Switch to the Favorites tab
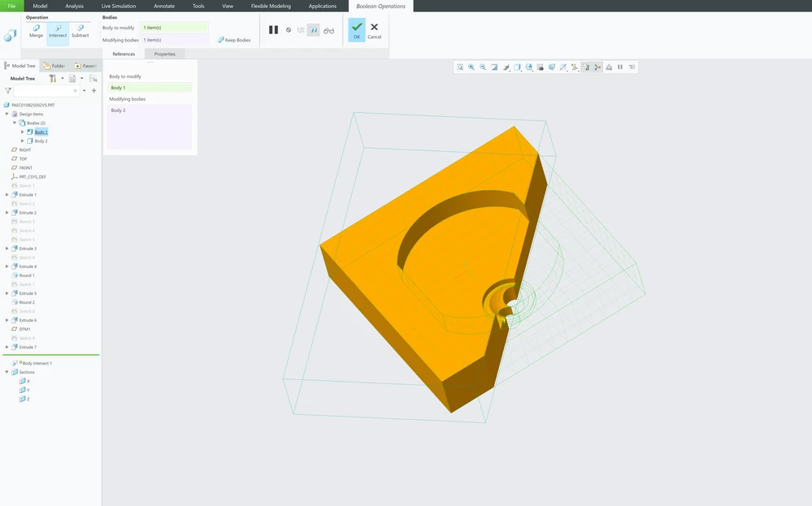Image resolution: width=812 pixels, height=506 pixels. tap(85, 66)
